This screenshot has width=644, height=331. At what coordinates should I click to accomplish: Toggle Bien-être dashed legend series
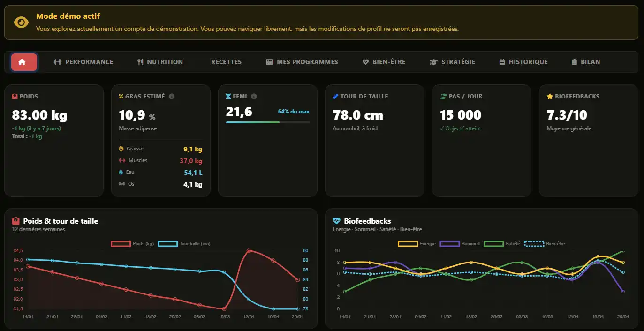click(x=544, y=244)
